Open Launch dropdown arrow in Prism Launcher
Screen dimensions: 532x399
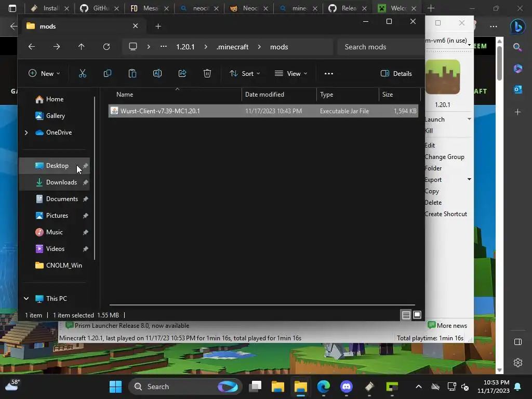coord(469,119)
